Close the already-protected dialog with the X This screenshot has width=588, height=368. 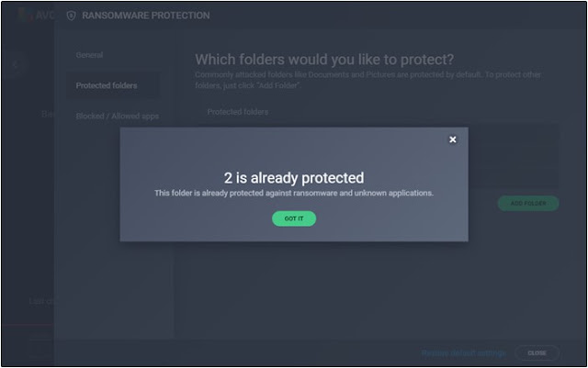pyautogui.click(x=453, y=139)
